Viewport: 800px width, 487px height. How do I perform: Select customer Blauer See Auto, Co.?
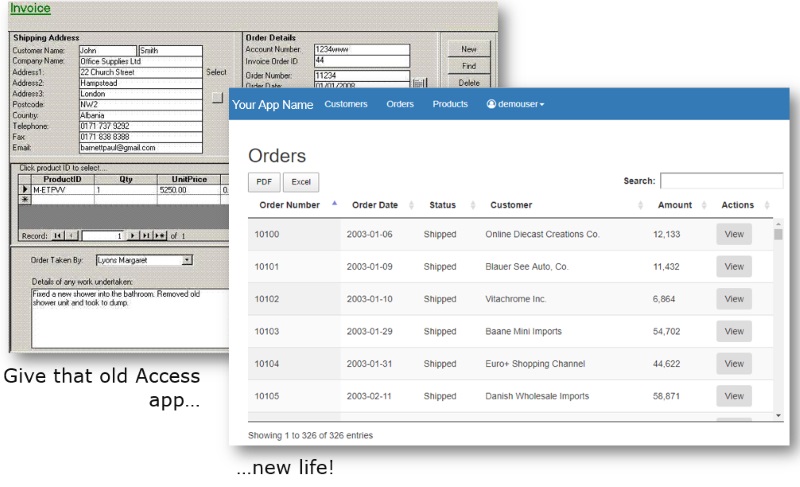click(527, 267)
